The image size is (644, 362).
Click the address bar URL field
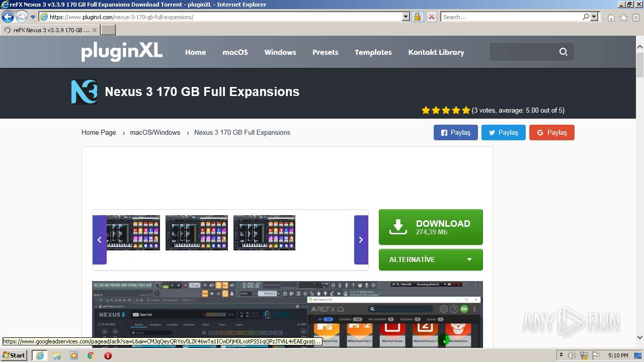221,17
